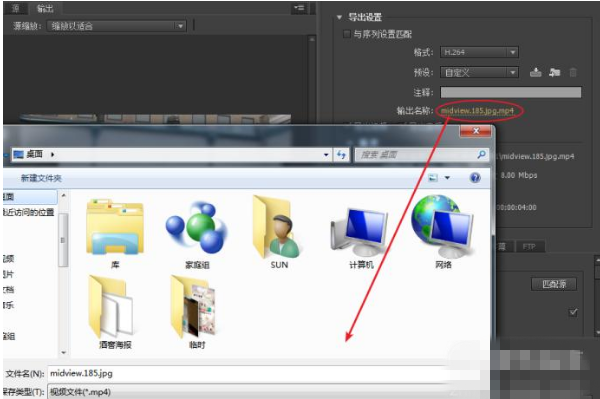Select the 桌面 item in sidebar
Viewport: 600px width, 399px height.
point(30,197)
